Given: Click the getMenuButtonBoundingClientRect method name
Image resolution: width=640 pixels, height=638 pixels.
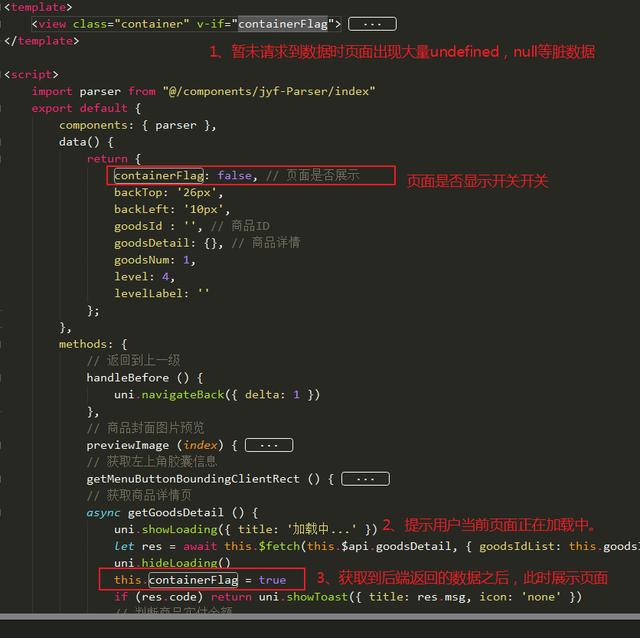Looking at the screenshot, I should [193, 479].
